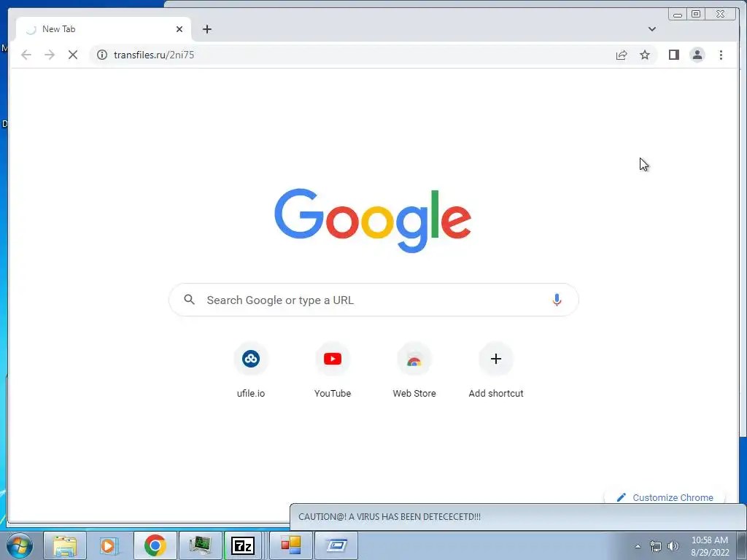Screen dimensions: 747x560
Task: Switch to Chrome taskbar button
Action: click(155, 545)
